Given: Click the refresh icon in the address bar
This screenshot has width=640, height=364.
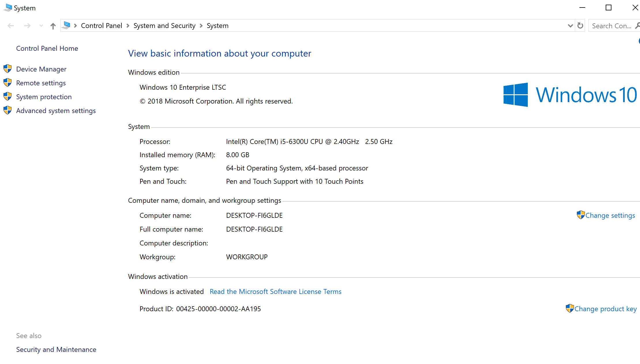Looking at the screenshot, I should click(580, 26).
